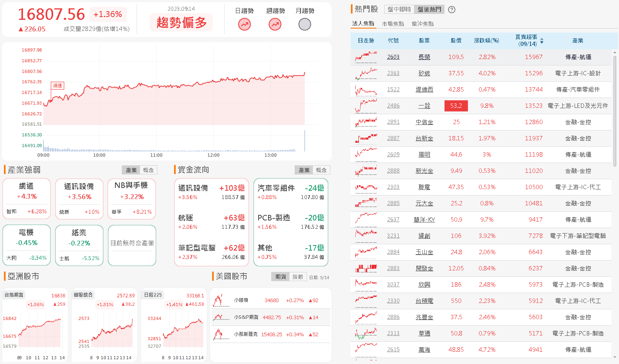Switch 產業強弱 to the 概念 view
Image resolution: width=619 pixels, height=364 pixels.
(148, 170)
